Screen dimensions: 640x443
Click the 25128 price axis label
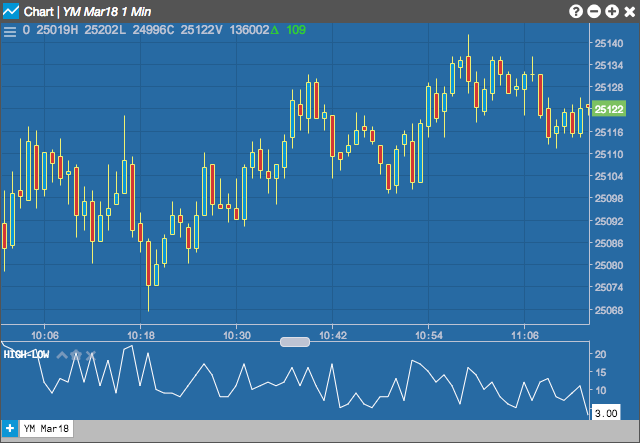pyautogui.click(x=609, y=87)
